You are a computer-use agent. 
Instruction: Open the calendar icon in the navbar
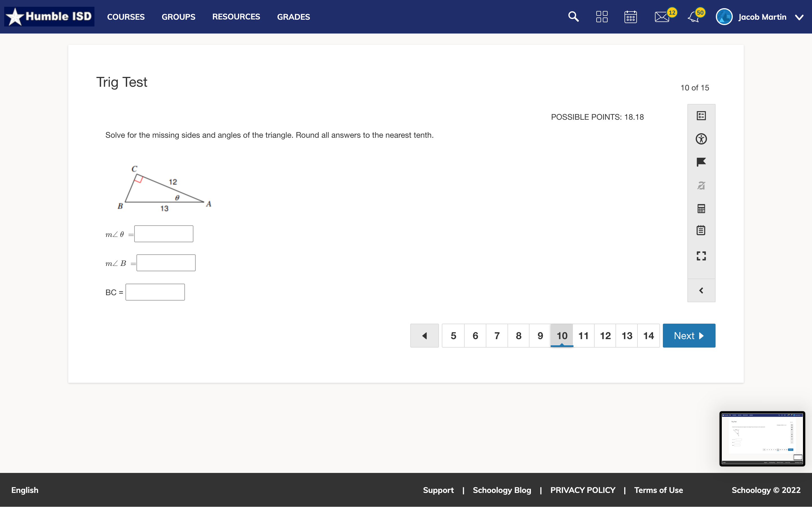[631, 16]
